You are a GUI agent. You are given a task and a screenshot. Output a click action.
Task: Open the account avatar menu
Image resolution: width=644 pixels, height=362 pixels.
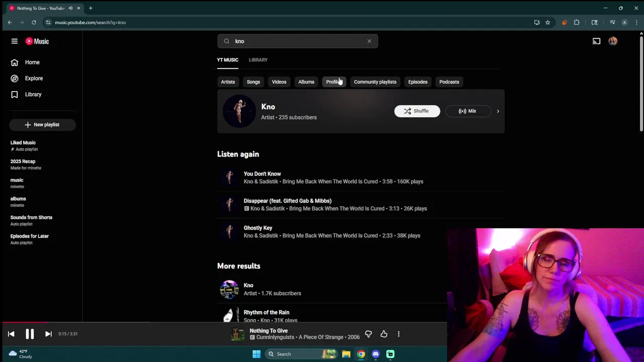(613, 41)
